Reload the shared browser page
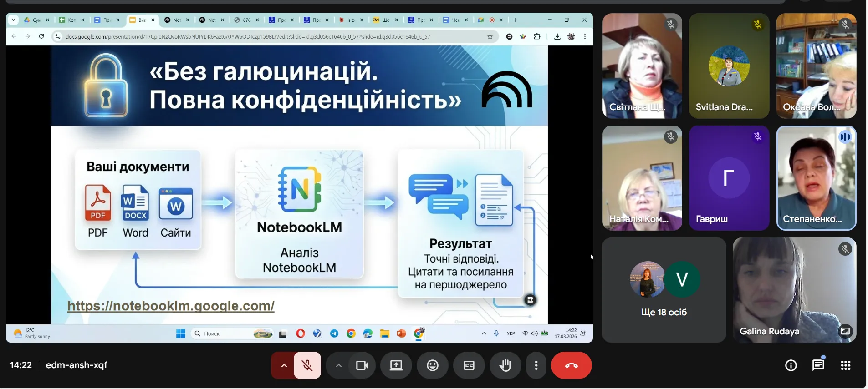The image size is (868, 389). point(41,36)
